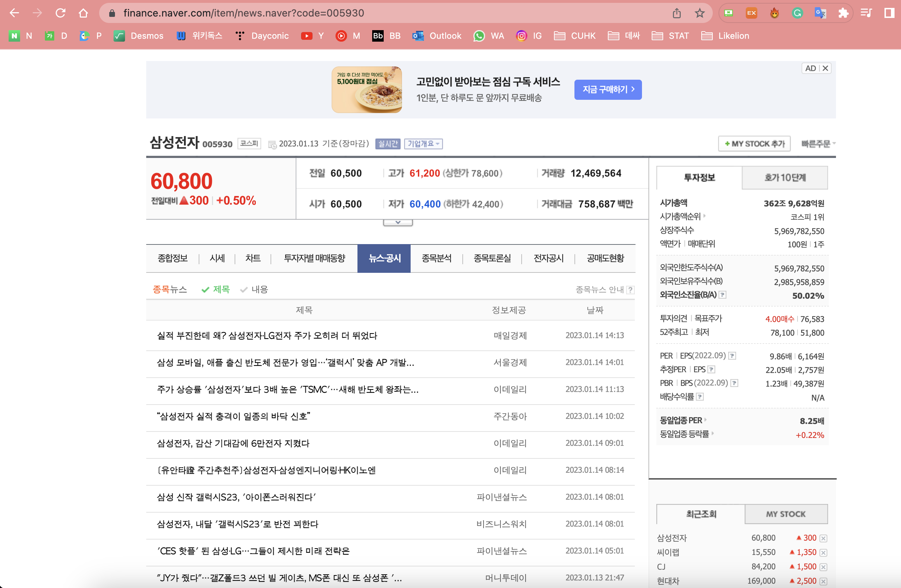This screenshot has width=901, height=588.
Task: Click help icon next to 외국인소진율(B/A)
Action: click(x=722, y=295)
